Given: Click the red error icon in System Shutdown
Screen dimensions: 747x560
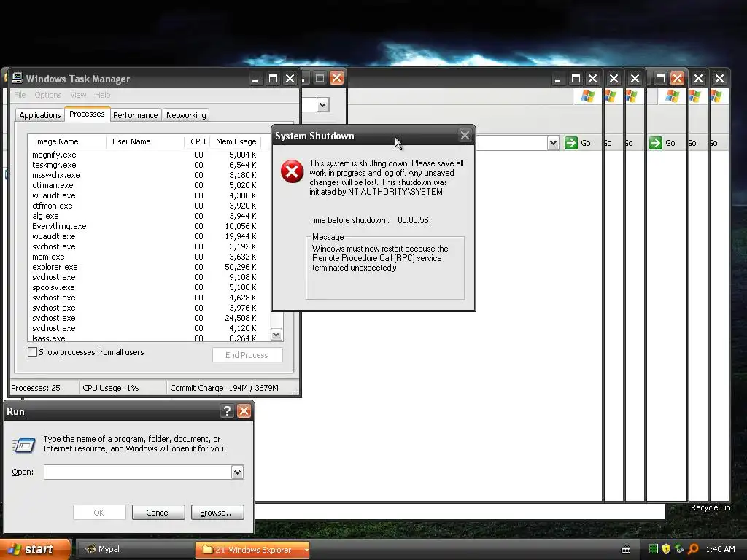Looking at the screenshot, I should click(292, 171).
